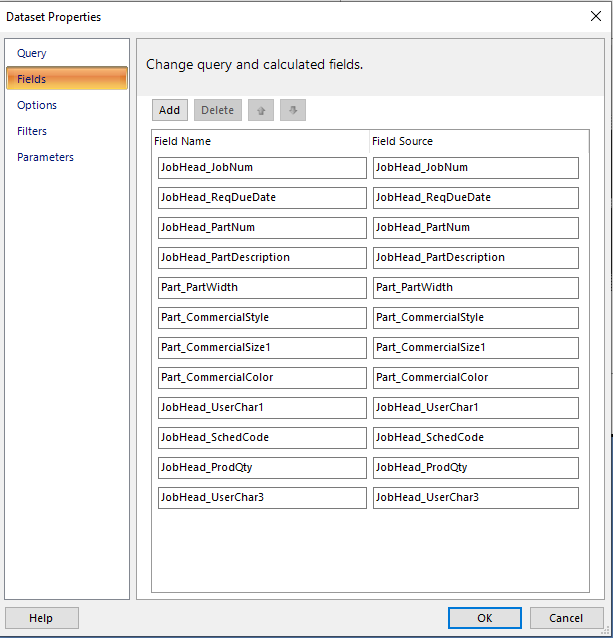
Task: Close the Dataset Properties dialog
Action: click(x=596, y=16)
